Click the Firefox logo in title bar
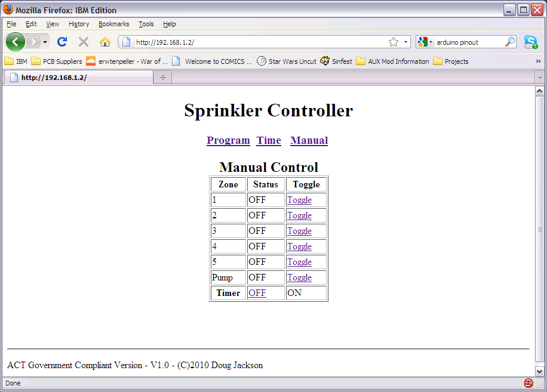The image size is (547, 392). click(x=8, y=10)
